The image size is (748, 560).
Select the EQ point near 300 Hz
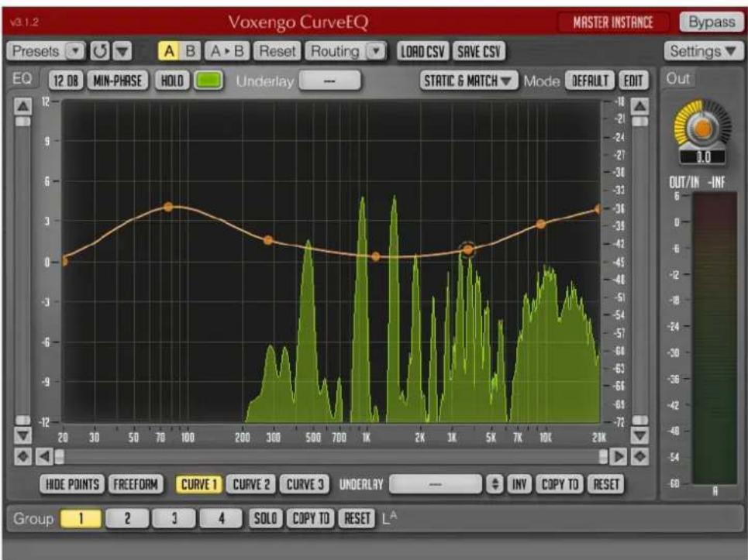(x=268, y=240)
